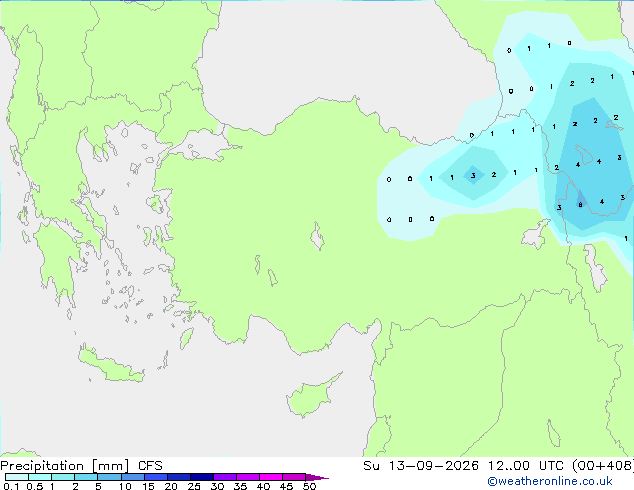Click the 0.5–1 mm legend color swatch

[40, 477]
